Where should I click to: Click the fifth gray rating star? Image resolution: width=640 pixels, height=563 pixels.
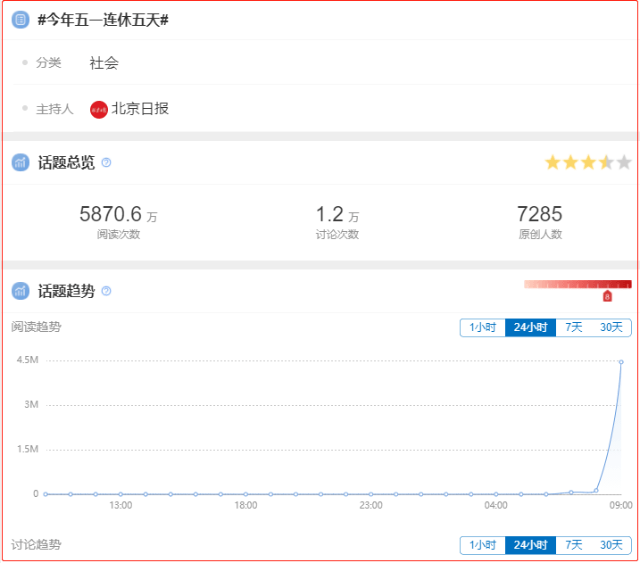coord(624,162)
